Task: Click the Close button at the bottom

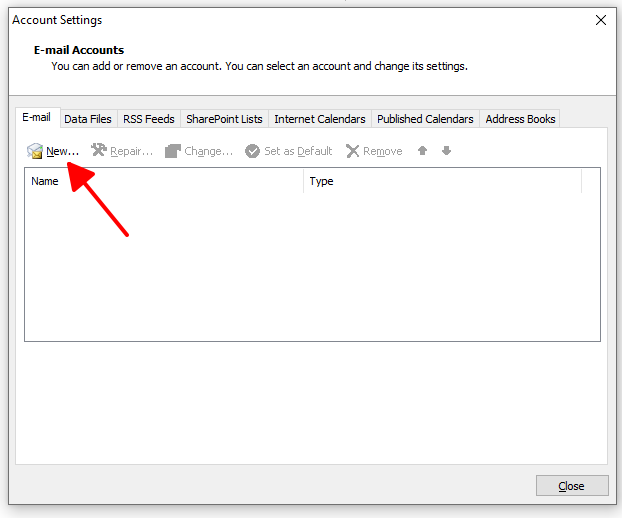Action: point(572,486)
